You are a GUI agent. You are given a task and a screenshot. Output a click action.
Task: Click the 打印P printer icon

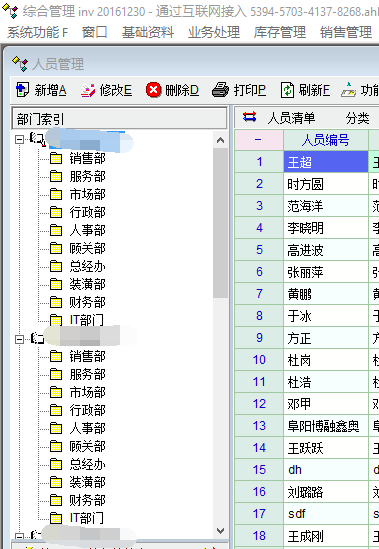[x=221, y=90]
